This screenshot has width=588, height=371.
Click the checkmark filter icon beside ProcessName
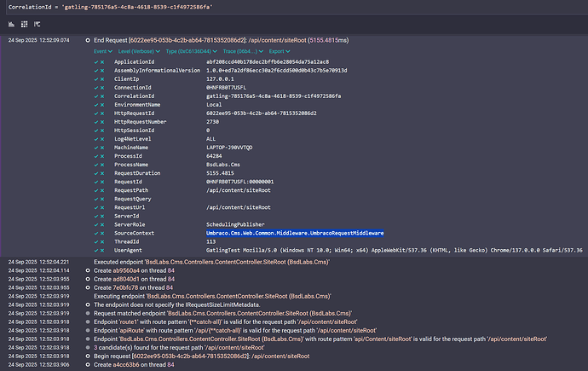[x=95, y=179]
